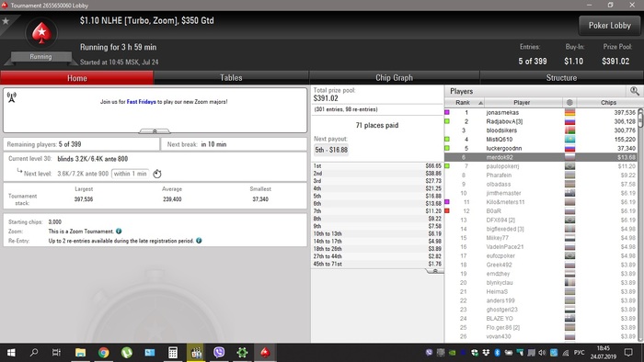Select player merdok92 row
This screenshot has width=644, height=362.
coord(541,157)
